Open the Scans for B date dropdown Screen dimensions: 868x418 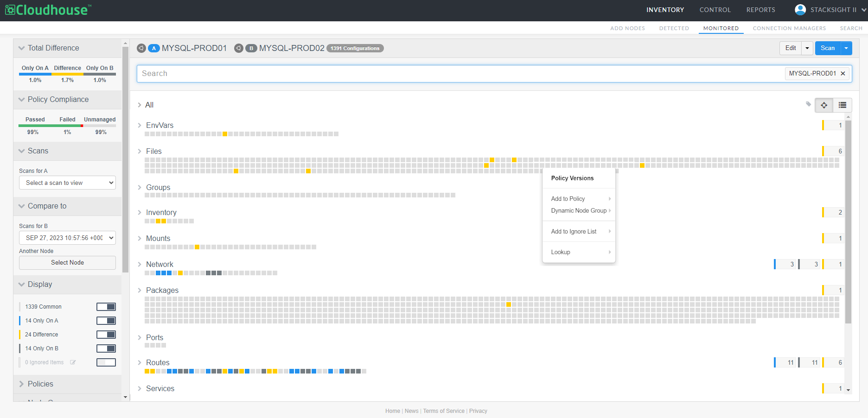click(67, 238)
